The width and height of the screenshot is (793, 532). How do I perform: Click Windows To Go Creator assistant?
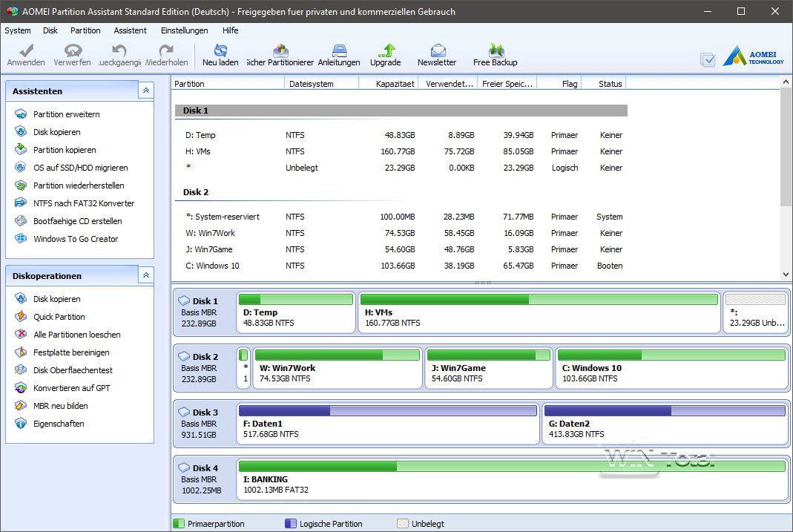tap(75, 239)
